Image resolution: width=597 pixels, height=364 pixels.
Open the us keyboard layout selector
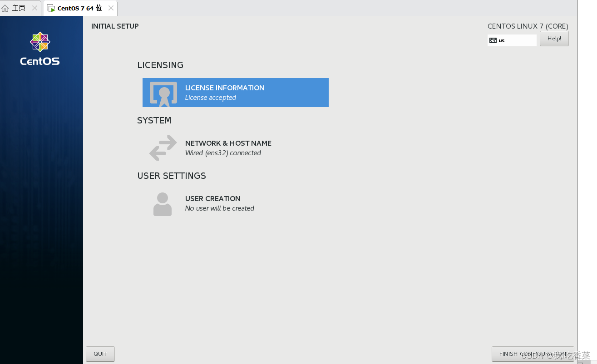click(512, 40)
